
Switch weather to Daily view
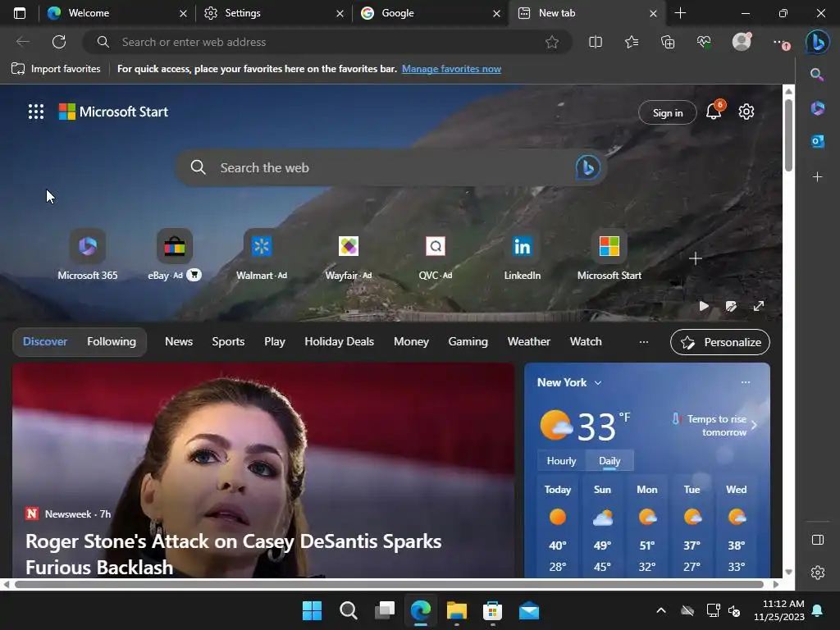tap(609, 461)
